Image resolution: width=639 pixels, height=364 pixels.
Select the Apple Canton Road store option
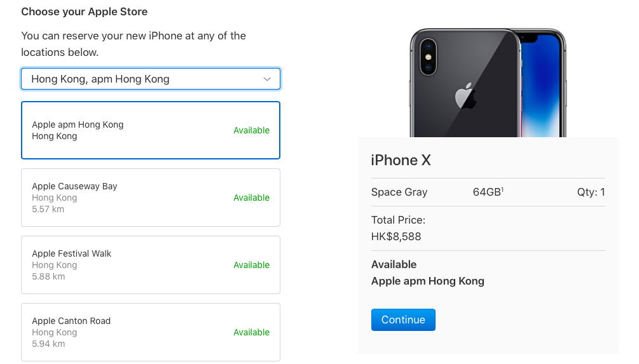point(150,332)
